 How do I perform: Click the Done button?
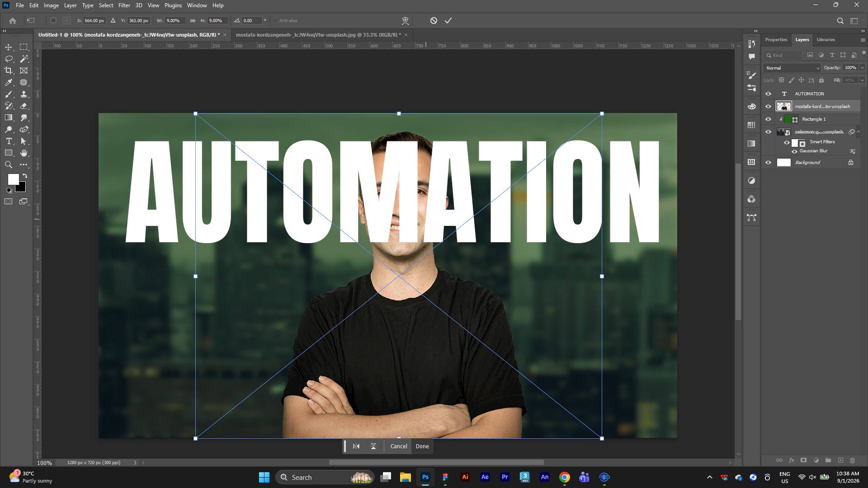pyautogui.click(x=422, y=446)
